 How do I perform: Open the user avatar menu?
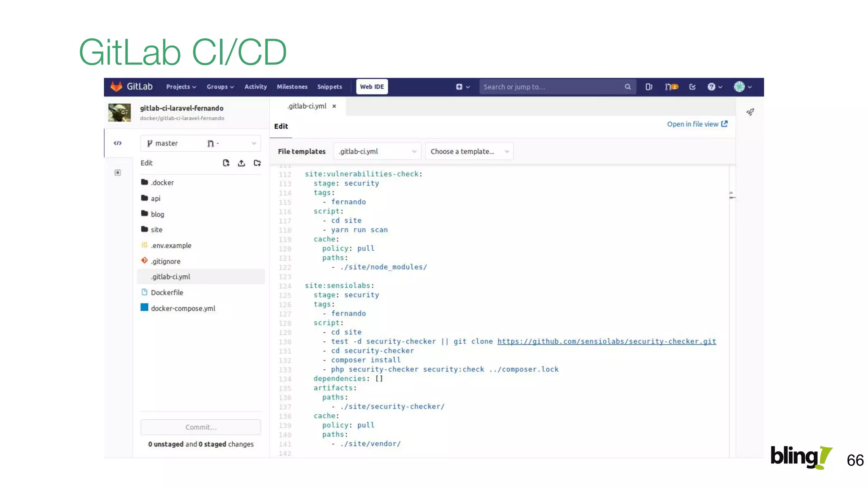click(x=743, y=87)
